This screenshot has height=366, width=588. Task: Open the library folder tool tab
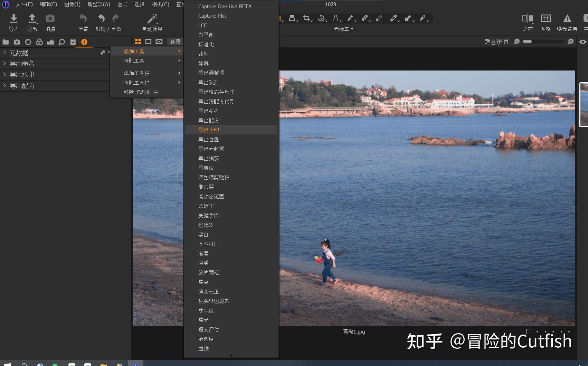coord(6,42)
